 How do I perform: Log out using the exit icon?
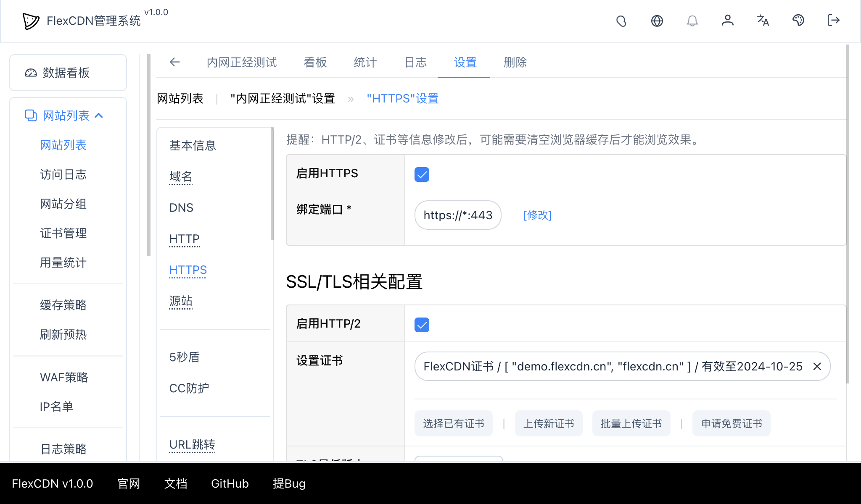point(833,21)
